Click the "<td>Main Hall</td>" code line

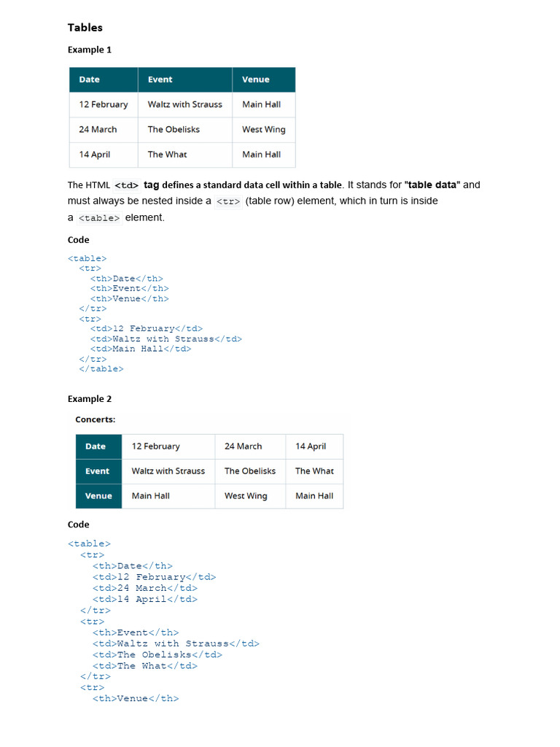pos(141,349)
